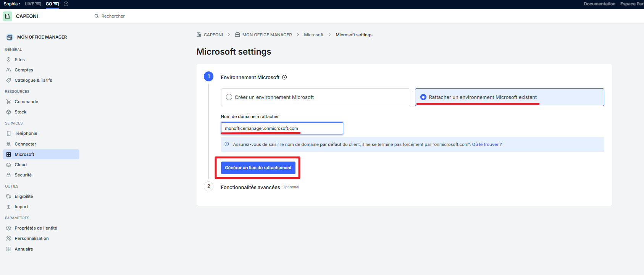Click the Nom de domaine à rattacher field
644x275 pixels.
pyautogui.click(x=282, y=128)
